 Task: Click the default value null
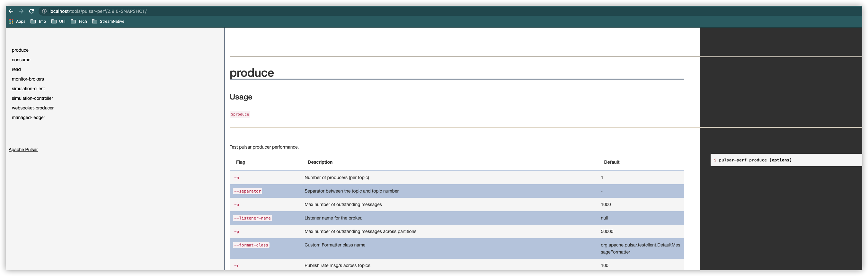coord(604,218)
